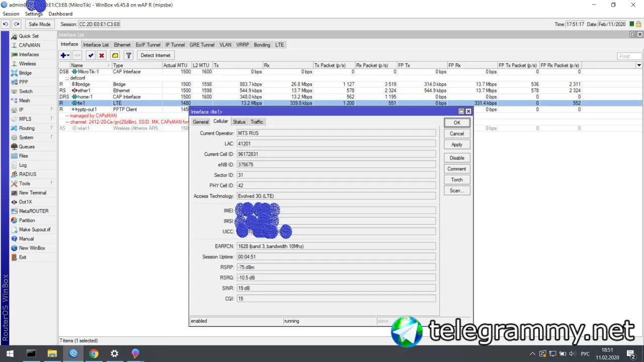Open Interfaces in sidebar
Screen dimensions: 644x362
coord(29,54)
